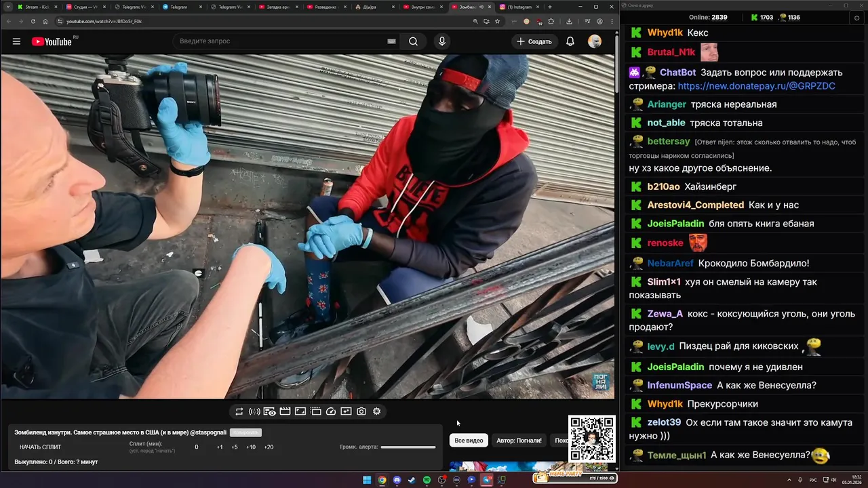
Task: Open Chrome from the Windows taskbar
Action: [382, 480]
